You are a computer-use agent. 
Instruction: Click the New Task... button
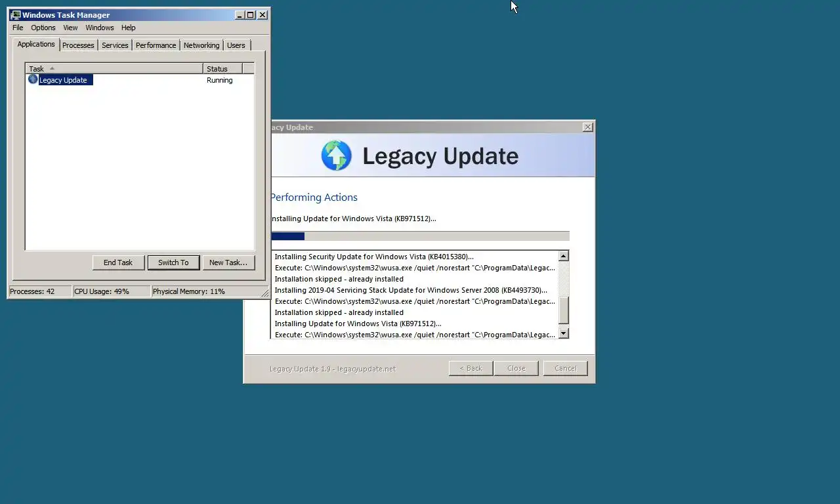pyautogui.click(x=228, y=262)
